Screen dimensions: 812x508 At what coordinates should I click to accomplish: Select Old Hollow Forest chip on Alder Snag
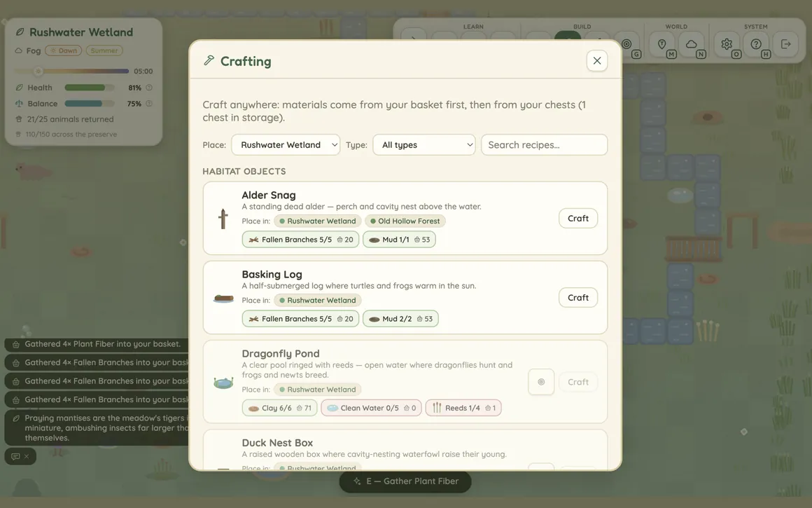tap(405, 221)
